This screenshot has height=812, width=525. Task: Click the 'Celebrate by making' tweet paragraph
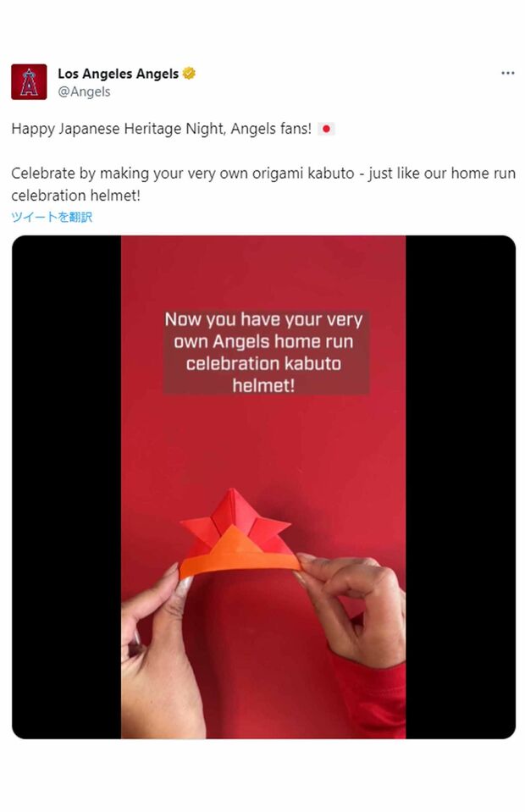click(263, 184)
